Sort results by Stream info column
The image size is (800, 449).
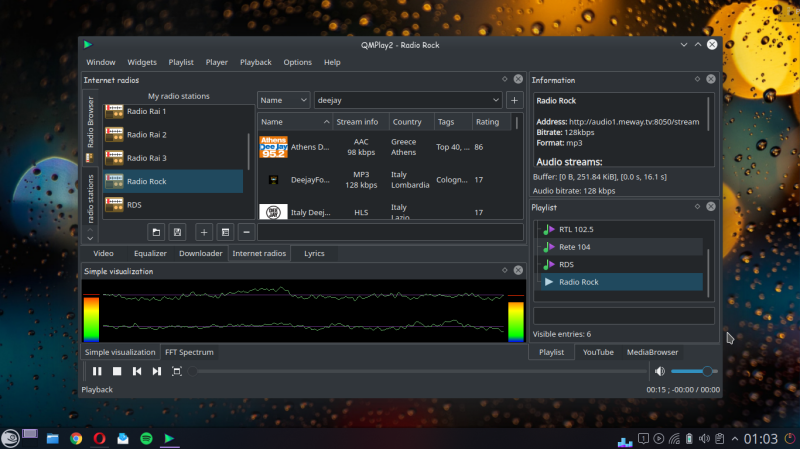[x=360, y=122]
